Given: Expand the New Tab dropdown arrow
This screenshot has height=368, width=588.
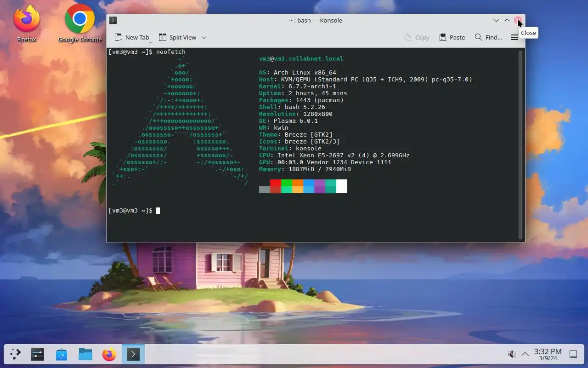Looking at the screenshot, I should [150, 41].
